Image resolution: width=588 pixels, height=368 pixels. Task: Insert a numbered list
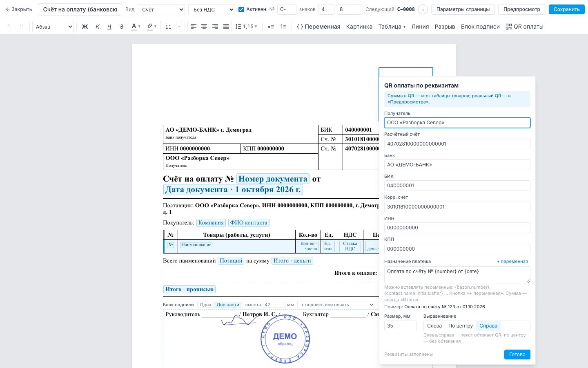[x=283, y=27]
